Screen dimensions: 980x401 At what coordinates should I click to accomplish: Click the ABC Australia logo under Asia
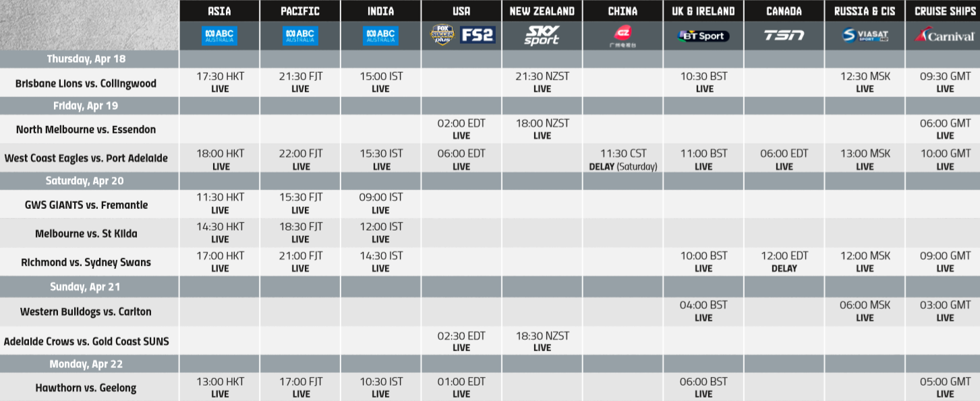coord(220,36)
